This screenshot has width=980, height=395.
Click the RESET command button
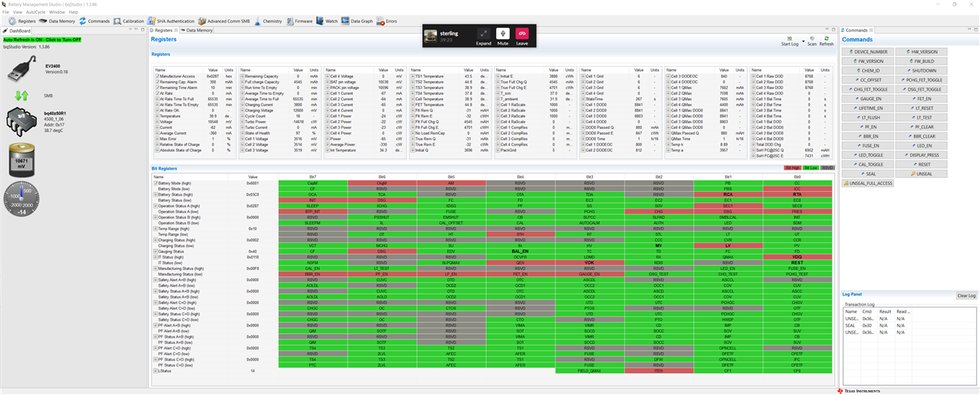923,164
